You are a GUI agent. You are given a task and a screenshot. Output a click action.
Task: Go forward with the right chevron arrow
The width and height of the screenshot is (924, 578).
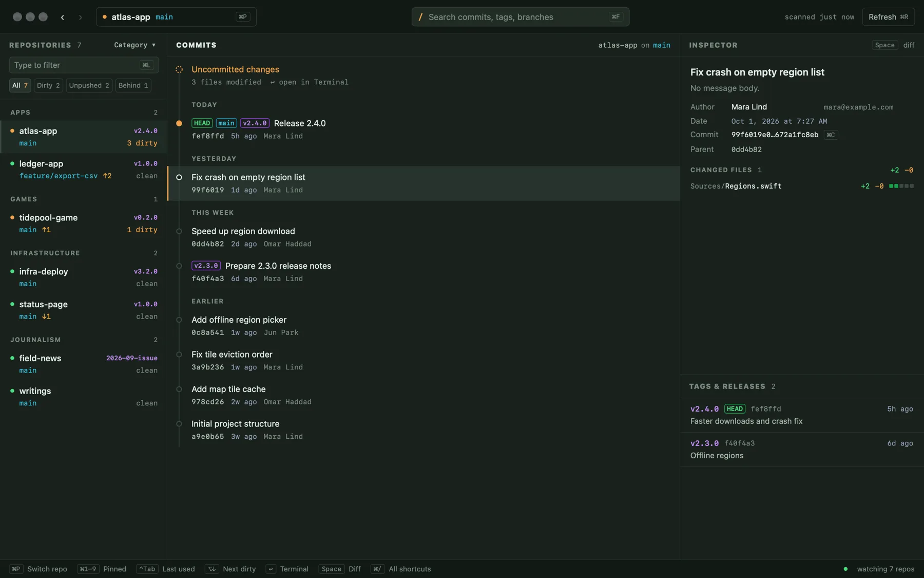point(81,17)
